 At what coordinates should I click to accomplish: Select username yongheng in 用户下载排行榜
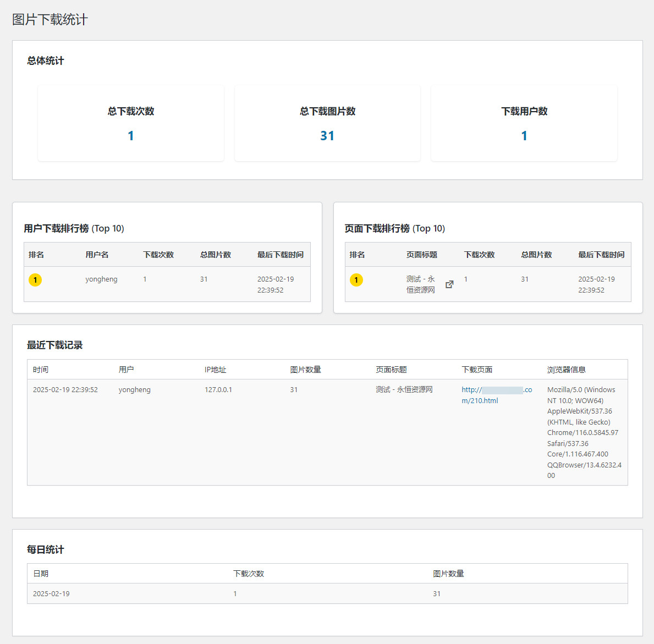point(101,279)
